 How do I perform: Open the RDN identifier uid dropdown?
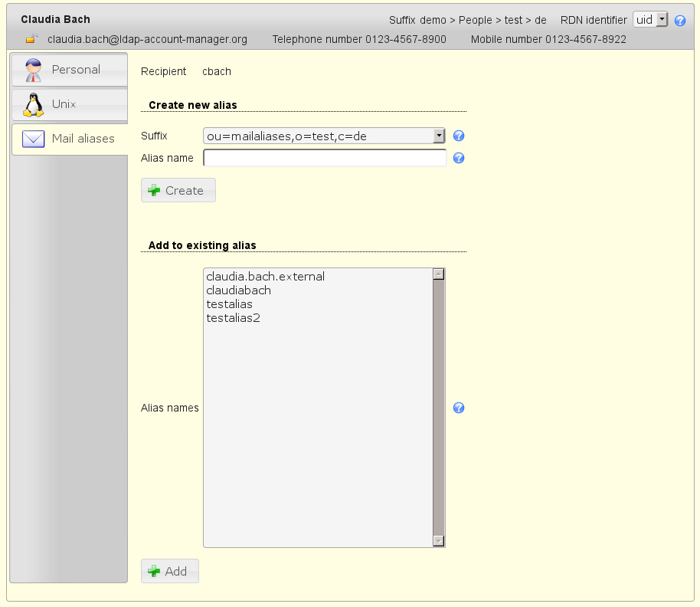click(651, 20)
